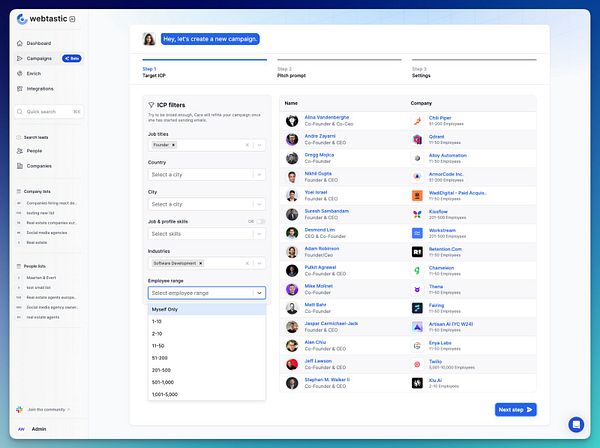Click the Xiu.AI company logo

click(417, 383)
